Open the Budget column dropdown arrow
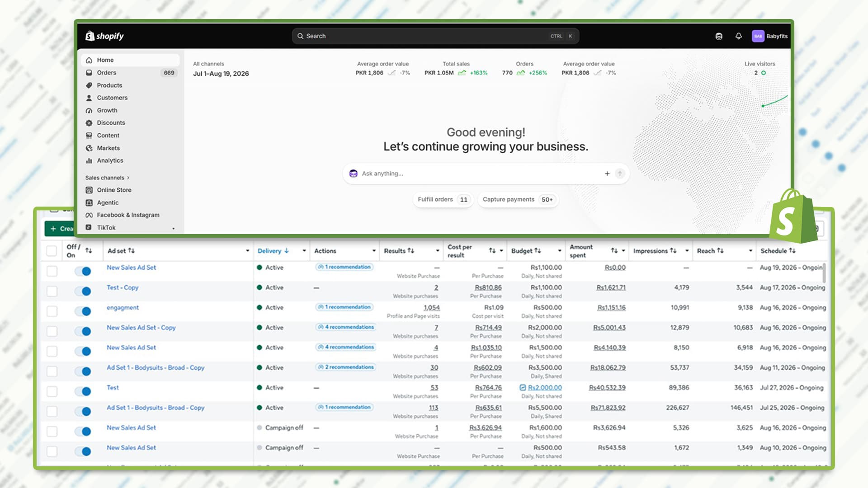Screen dimensions: 868x488 560,251
